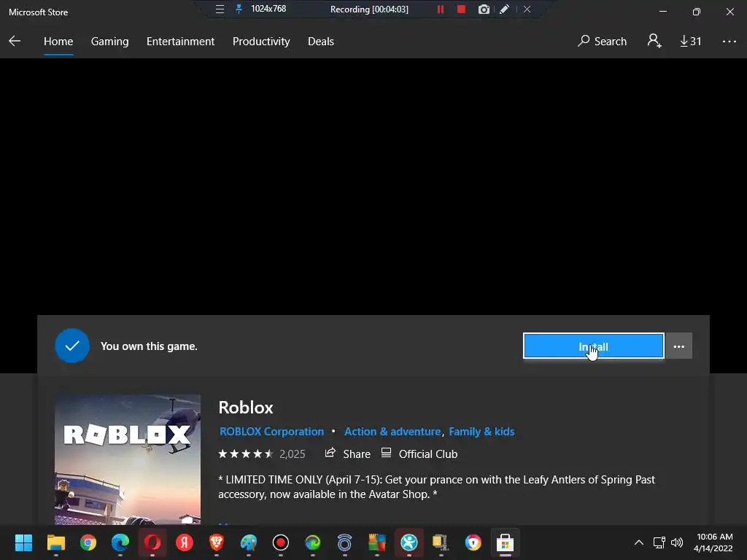Screen dimensions: 747x560
Task: Open the recorder's menu icon
Action: tap(220, 9)
